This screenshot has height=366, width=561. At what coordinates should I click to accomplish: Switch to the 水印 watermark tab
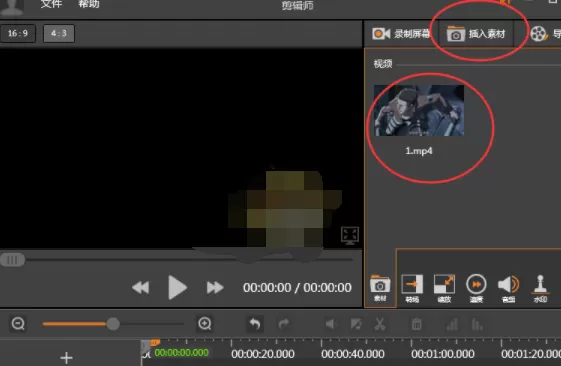pyautogui.click(x=540, y=288)
